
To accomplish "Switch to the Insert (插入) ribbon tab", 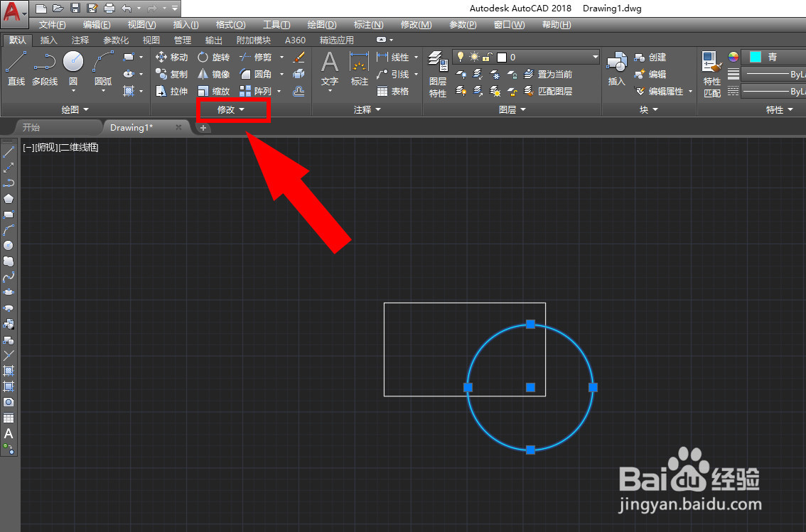I will (49, 40).
